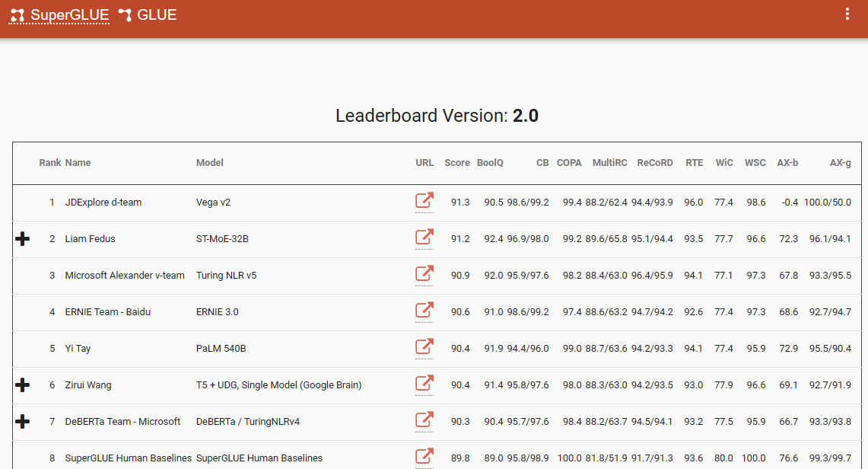Open the URL link for ST-MoE-32B
This screenshot has width=868, height=469.
click(x=424, y=237)
